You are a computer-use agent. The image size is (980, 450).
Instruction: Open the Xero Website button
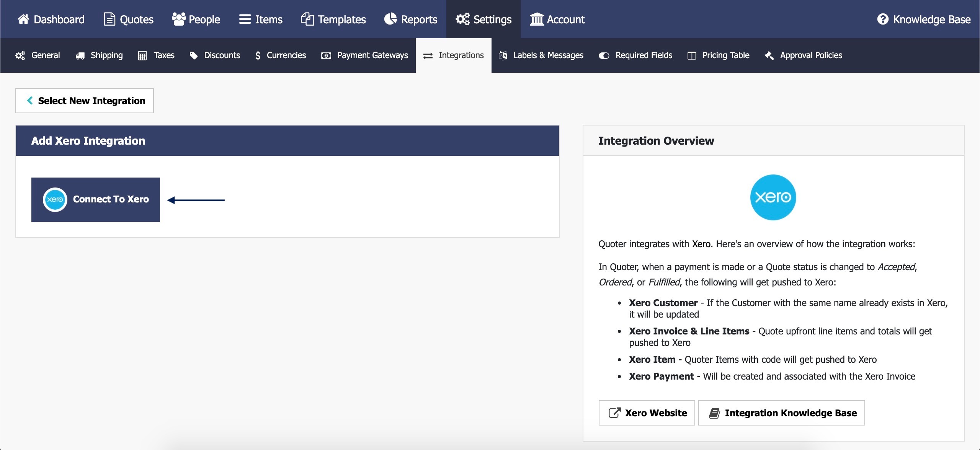(647, 413)
